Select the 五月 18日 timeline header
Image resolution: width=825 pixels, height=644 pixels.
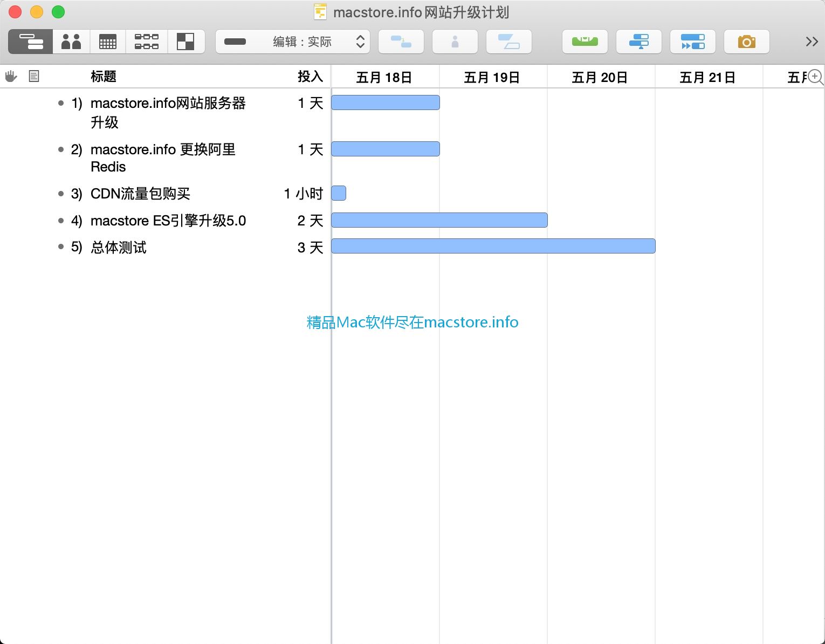[x=384, y=78]
